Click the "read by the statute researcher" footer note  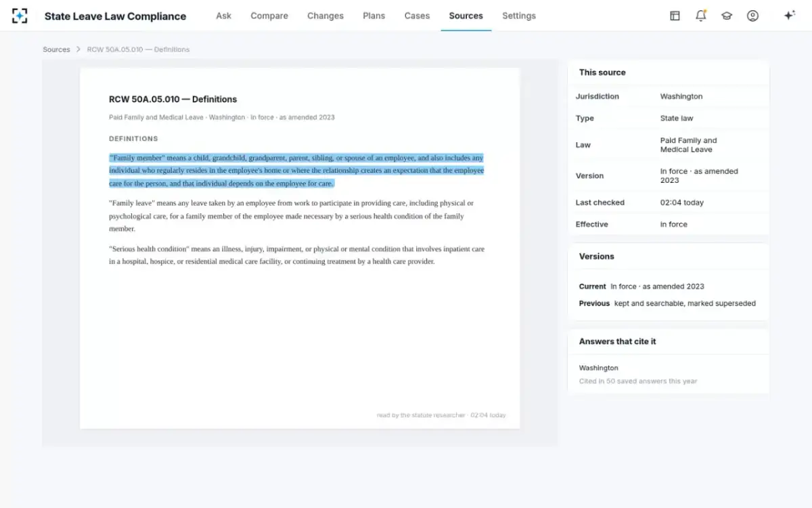tap(441, 415)
